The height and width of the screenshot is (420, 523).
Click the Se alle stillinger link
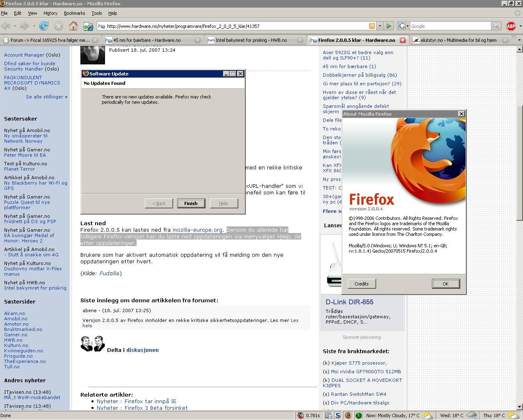coord(45,97)
